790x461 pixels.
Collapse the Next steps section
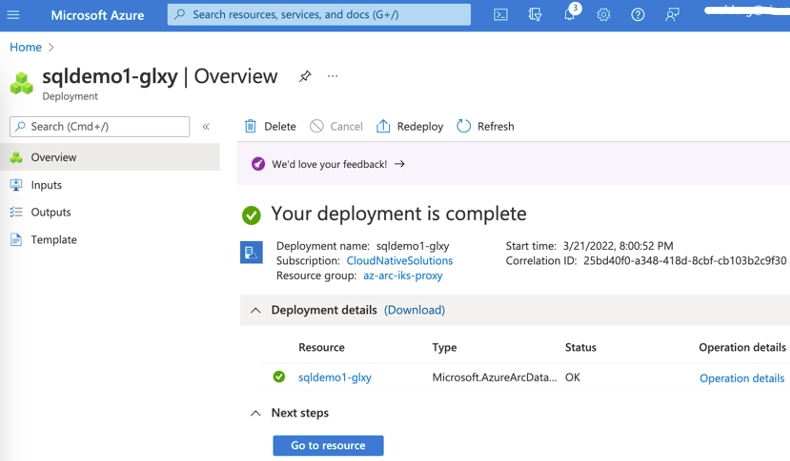click(255, 413)
